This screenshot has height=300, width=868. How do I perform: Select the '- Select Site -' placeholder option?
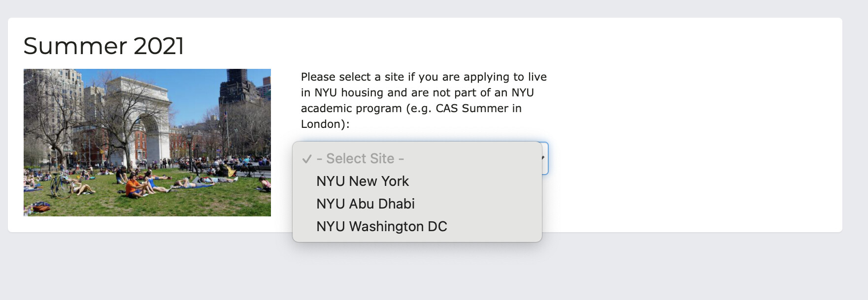(360, 159)
